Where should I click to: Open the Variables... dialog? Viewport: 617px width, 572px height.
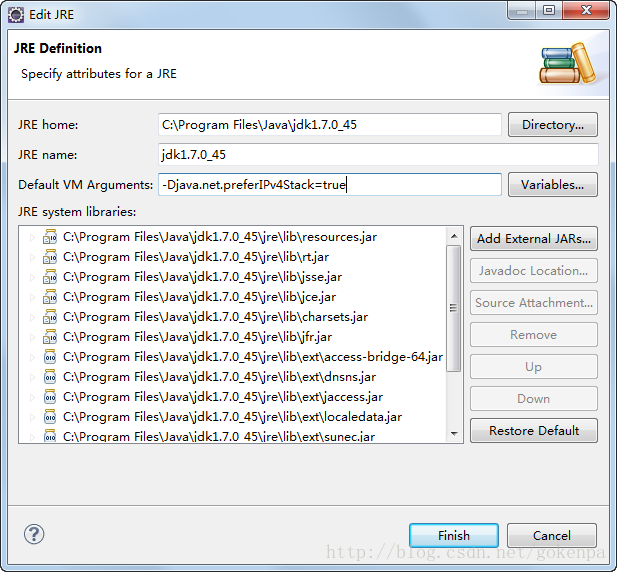point(552,185)
